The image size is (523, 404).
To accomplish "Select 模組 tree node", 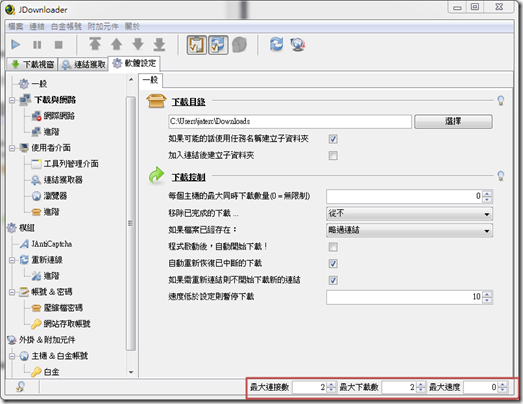I will pyautogui.click(x=21, y=228).
